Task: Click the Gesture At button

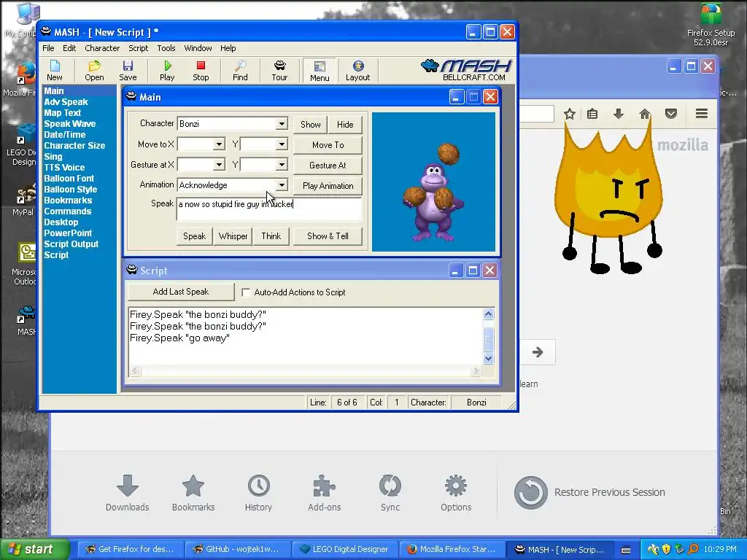Action: click(328, 166)
